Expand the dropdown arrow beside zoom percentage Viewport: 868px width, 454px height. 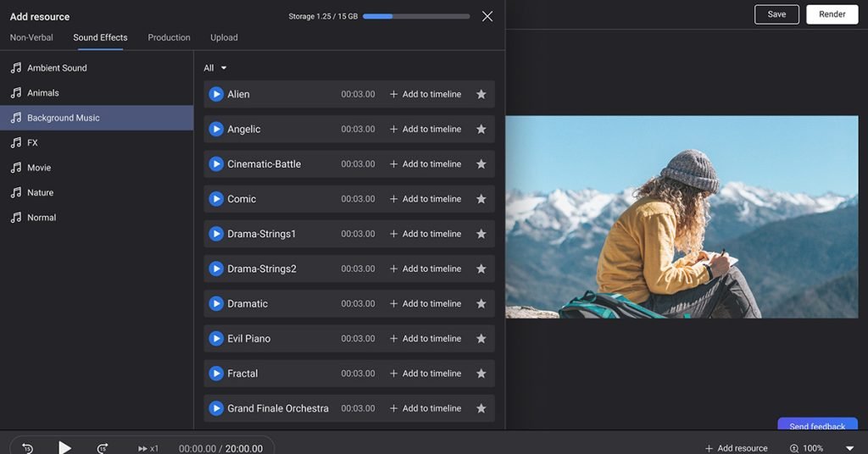point(849,448)
